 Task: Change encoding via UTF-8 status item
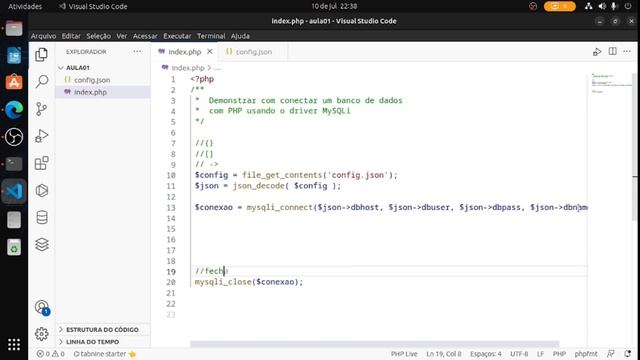(519, 354)
